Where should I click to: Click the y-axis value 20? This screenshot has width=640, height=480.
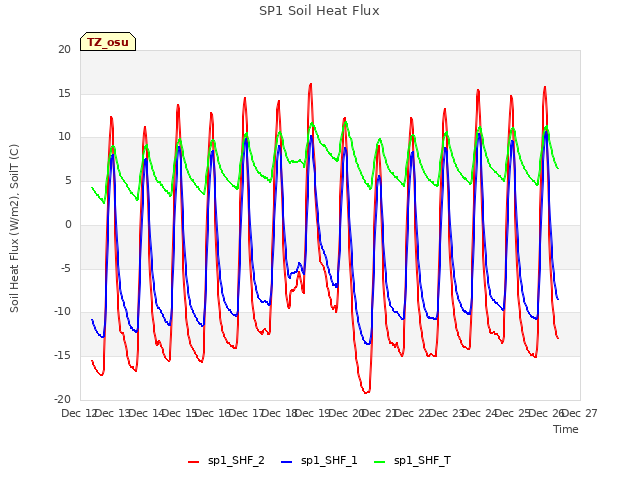click(x=64, y=49)
